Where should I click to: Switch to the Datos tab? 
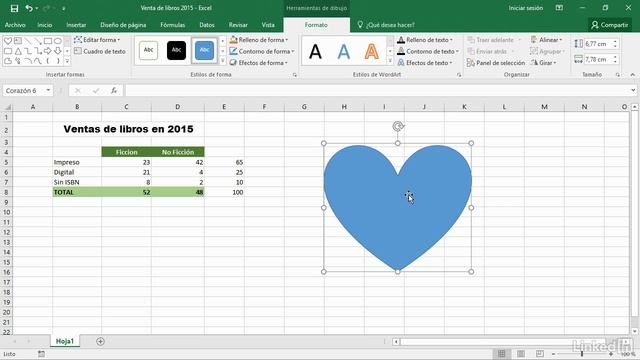[x=207, y=25]
